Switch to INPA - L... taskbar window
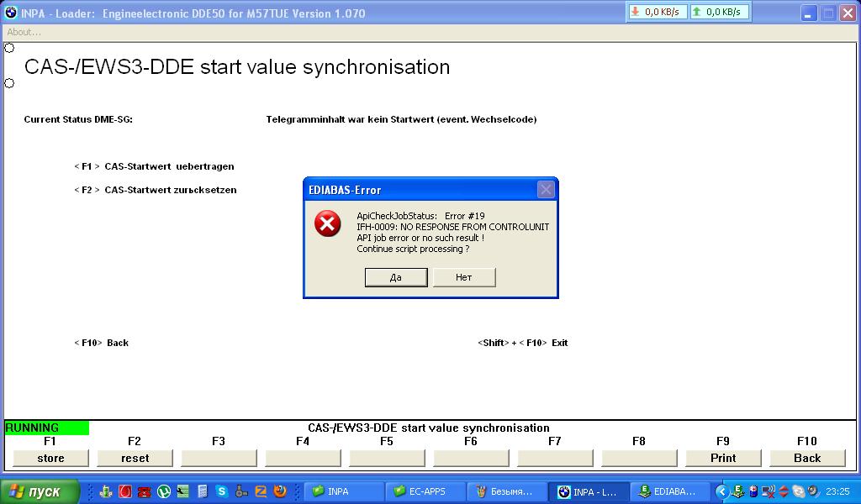The image size is (861, 504). [x=589, y=491]
